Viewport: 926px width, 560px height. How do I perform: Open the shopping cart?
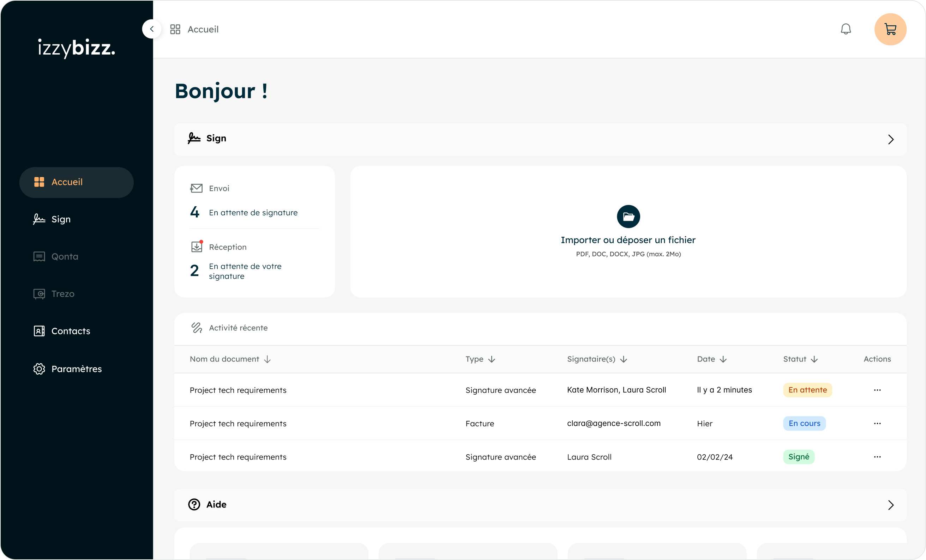890,29
